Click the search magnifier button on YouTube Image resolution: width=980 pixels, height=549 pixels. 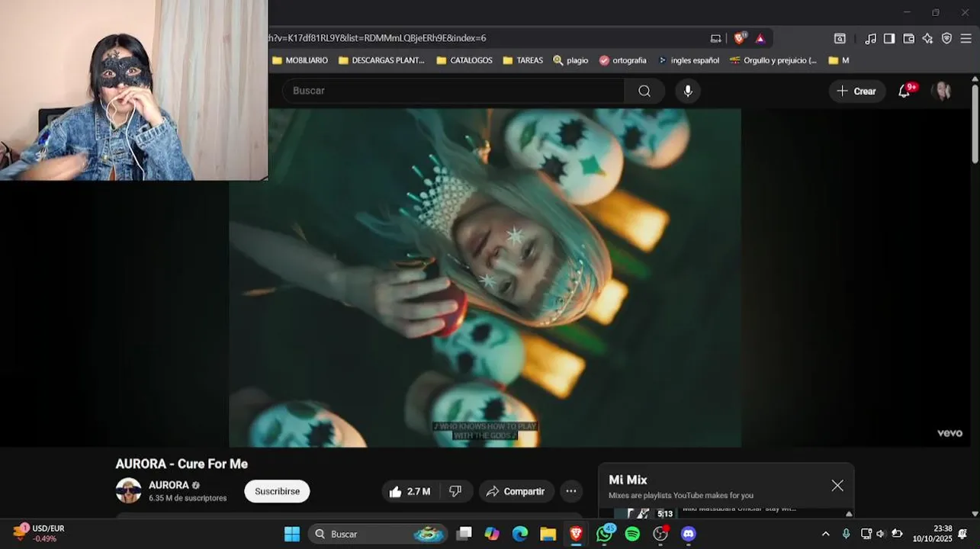pos(644,91)
